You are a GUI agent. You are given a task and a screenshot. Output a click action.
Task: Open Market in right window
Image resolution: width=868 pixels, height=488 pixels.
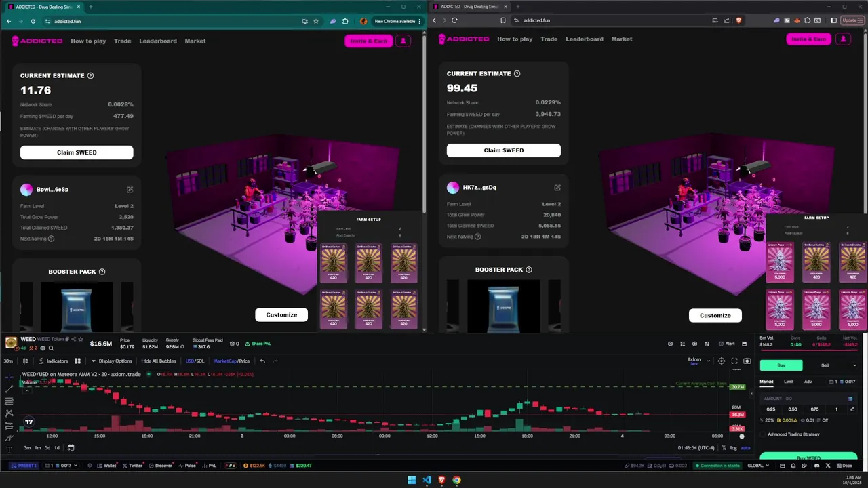click(x=622, y=39)
